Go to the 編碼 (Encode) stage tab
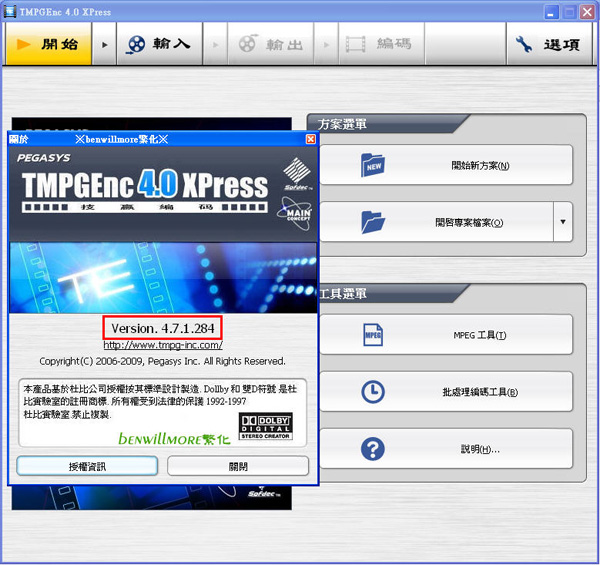This screenshot has height=565, width=600. click(x=382, y=44)
